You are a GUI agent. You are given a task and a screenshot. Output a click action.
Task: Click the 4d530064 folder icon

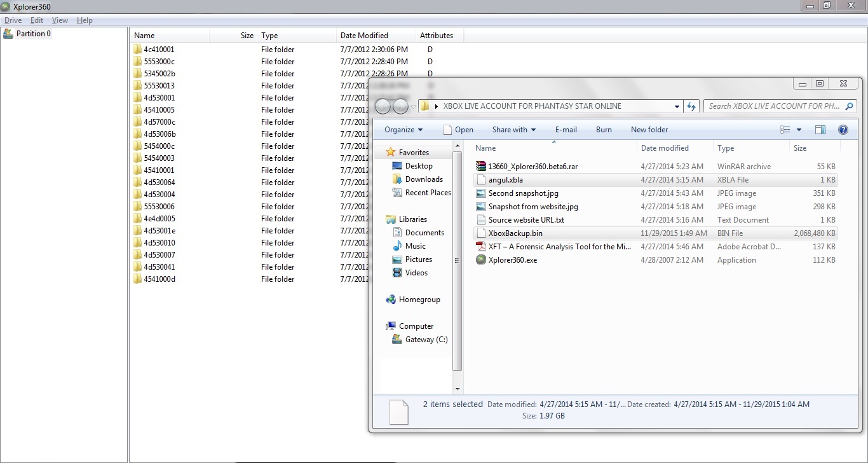(x=138, y=182)
